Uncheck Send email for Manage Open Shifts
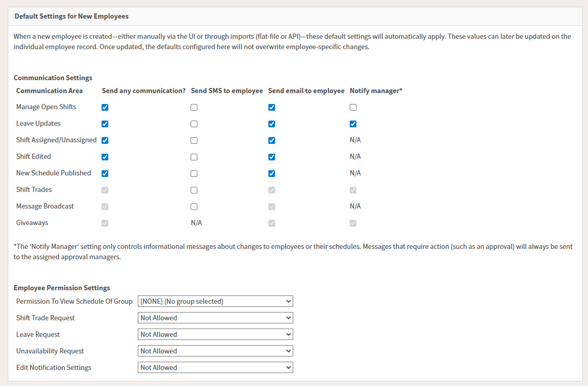This screenshot has width=588, height=386. point(271,108)
